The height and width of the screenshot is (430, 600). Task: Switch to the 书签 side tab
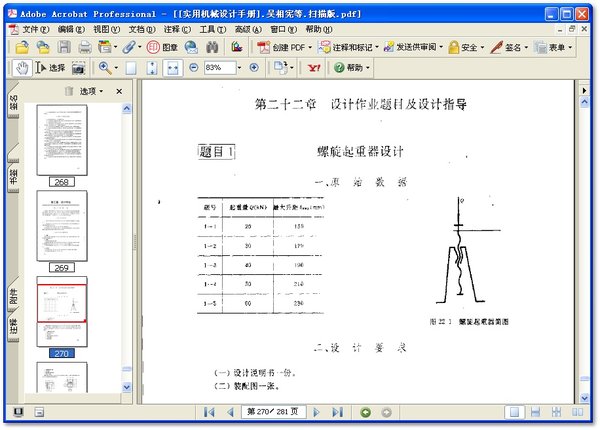[13, 176]
